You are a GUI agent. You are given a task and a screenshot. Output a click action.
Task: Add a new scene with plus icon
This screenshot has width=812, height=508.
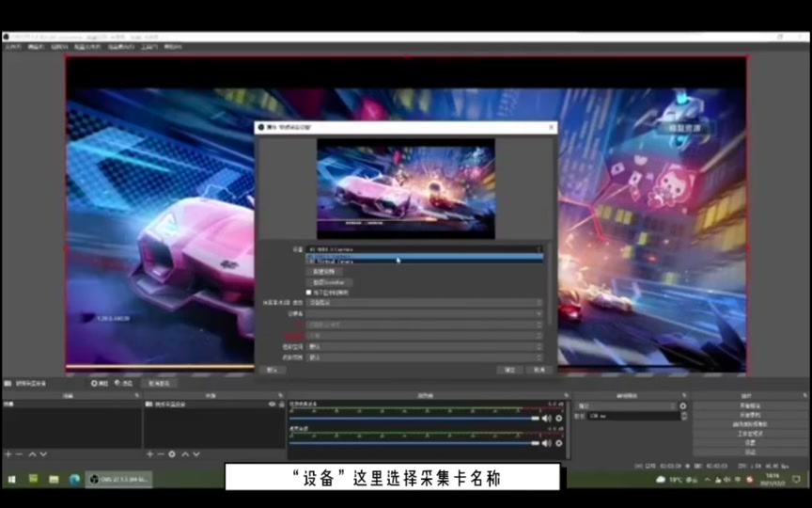(x=8, y=454)
